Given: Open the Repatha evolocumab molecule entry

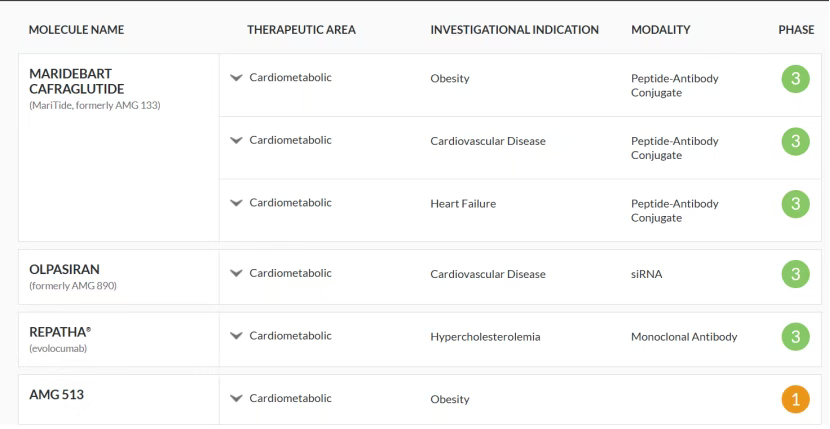Looking at the screenshot, I should [60, 332].
